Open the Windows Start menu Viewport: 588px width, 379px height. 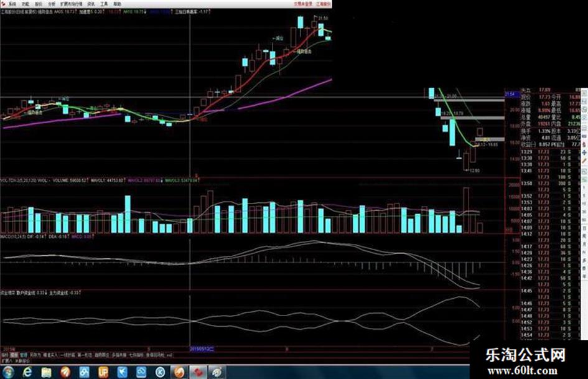point(7,372)
